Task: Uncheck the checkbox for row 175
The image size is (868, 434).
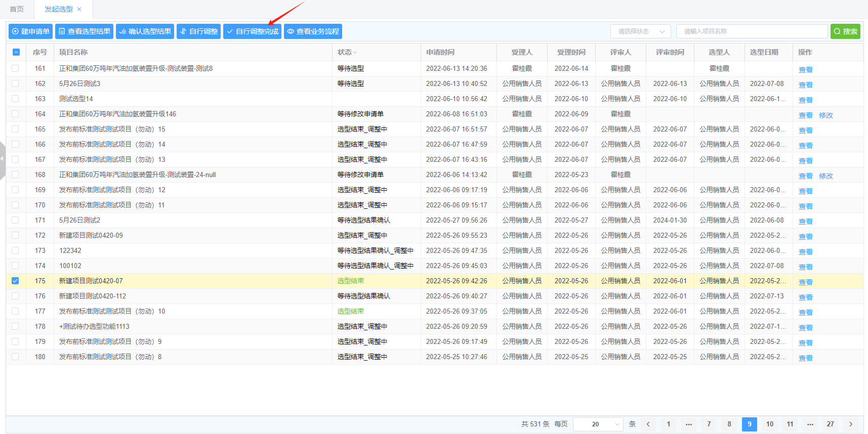Action: [x=15, y=281]
